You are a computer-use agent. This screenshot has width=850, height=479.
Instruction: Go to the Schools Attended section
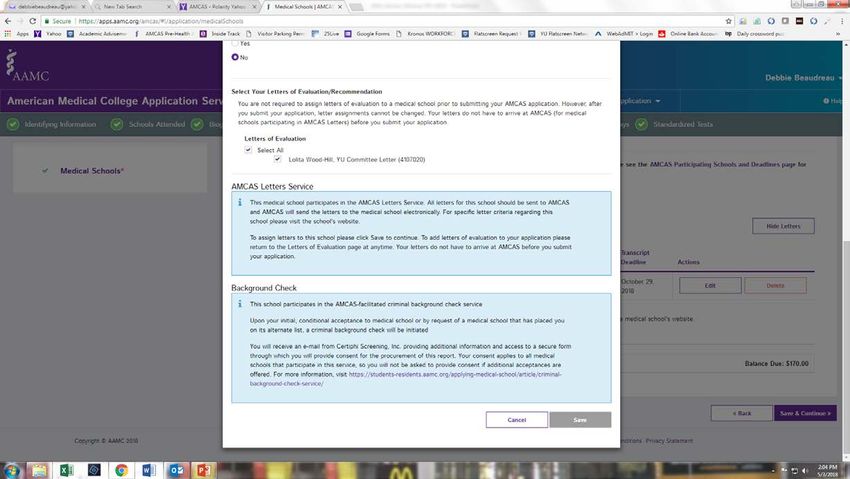[149, 125]
